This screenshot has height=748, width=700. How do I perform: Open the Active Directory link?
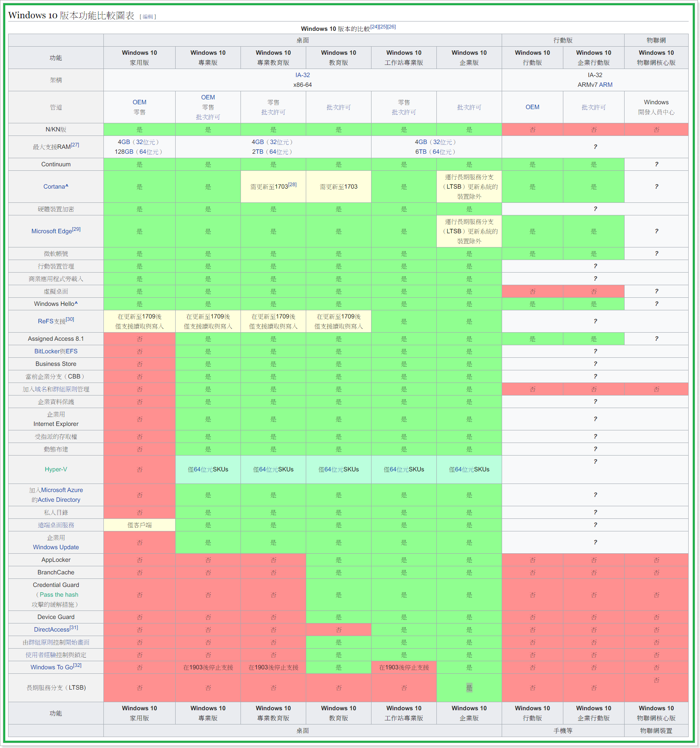(59, 500)
